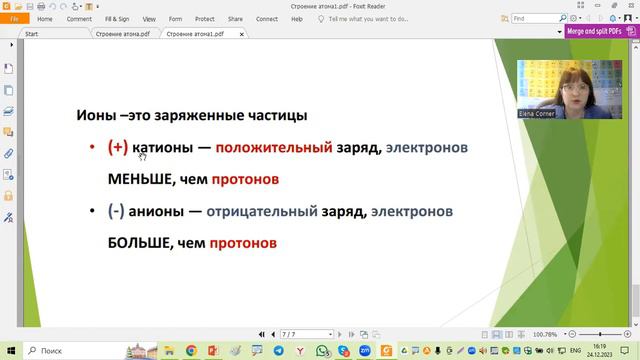The height and width of the screenshot is (360, 640).
Task: Select continuous facing view mode
Action: 521,335
